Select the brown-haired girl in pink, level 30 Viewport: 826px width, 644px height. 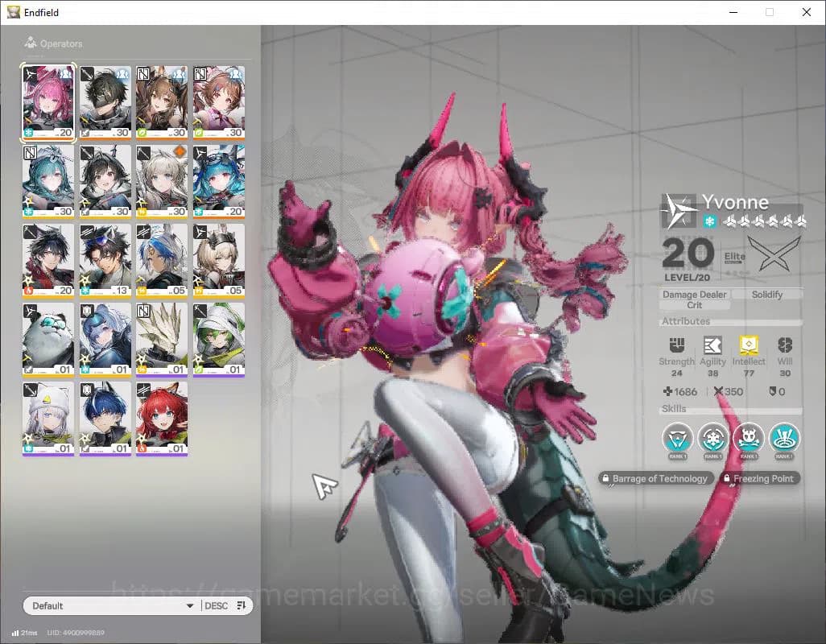click(x=219, y=103)
